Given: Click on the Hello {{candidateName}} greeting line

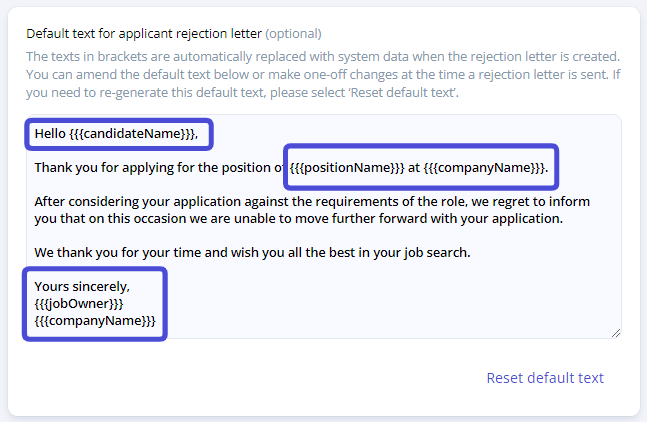Looking at the screenshot, I should coord(116,134).
